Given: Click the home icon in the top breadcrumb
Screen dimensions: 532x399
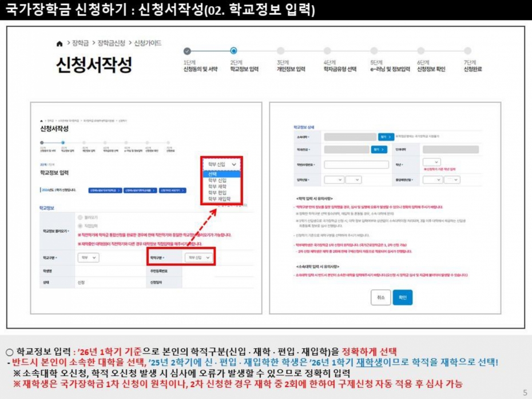Looking at the screenshot, I should coord(59,43).
